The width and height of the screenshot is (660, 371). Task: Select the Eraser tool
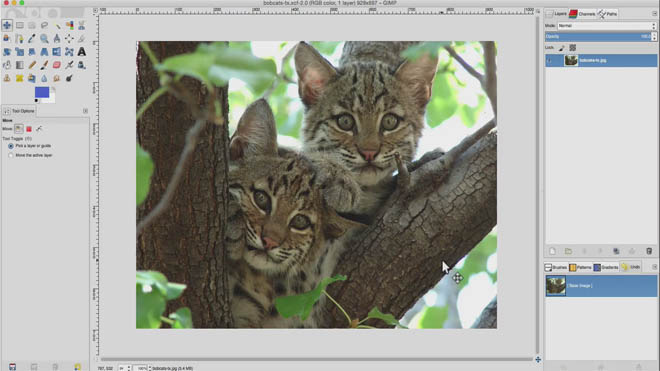pyautogui.click(x=56, y=65)
